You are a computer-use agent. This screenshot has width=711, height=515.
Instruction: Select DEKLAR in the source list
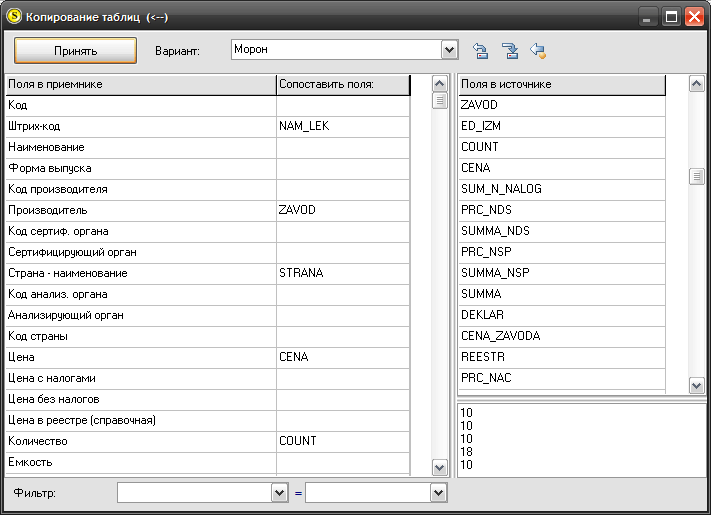click(x=562, y=316)
